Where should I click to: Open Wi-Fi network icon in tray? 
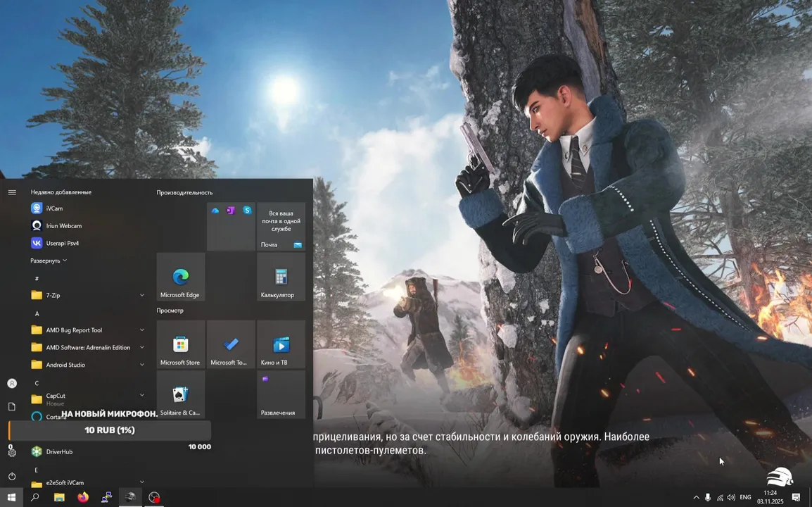(x=719, y=497)
